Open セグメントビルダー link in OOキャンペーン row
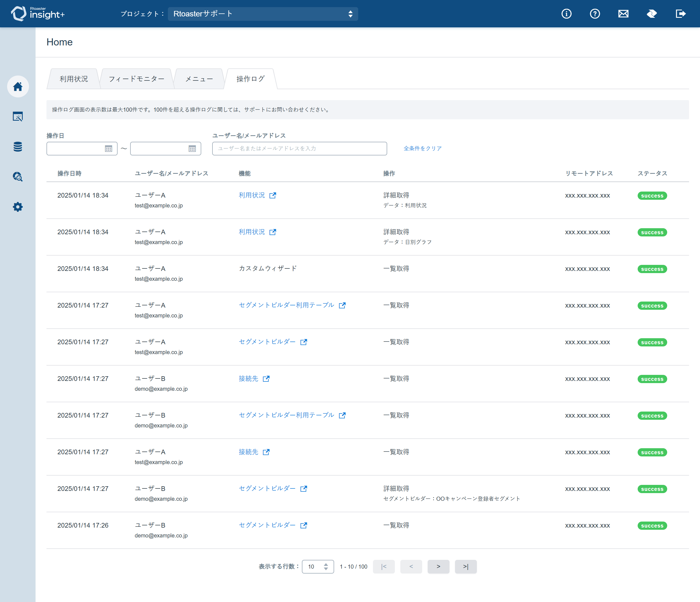700x602 pixels. click(267, 488)
